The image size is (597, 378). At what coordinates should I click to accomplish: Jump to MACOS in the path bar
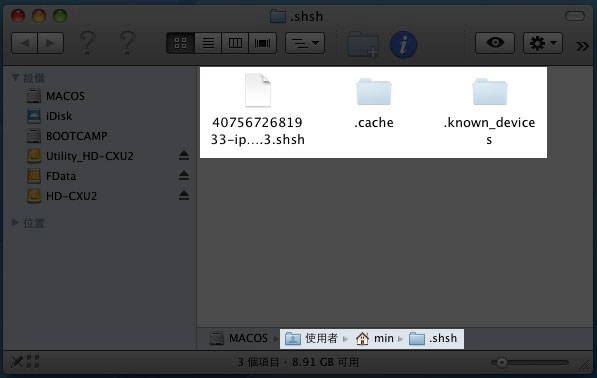coord(239,338)
